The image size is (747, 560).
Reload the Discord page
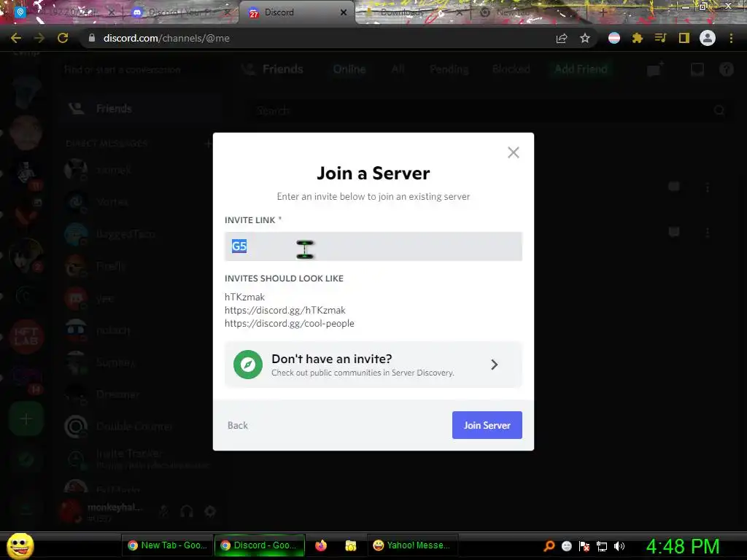(x=63, y=38)
